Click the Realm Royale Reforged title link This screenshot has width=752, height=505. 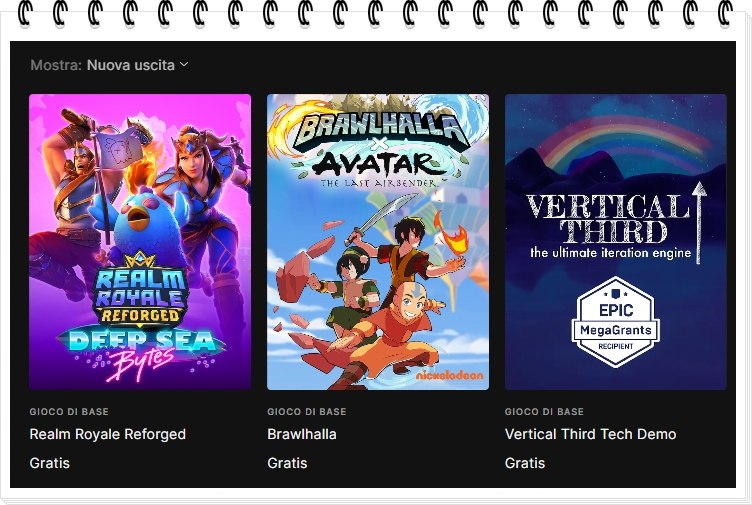[107, 434]
